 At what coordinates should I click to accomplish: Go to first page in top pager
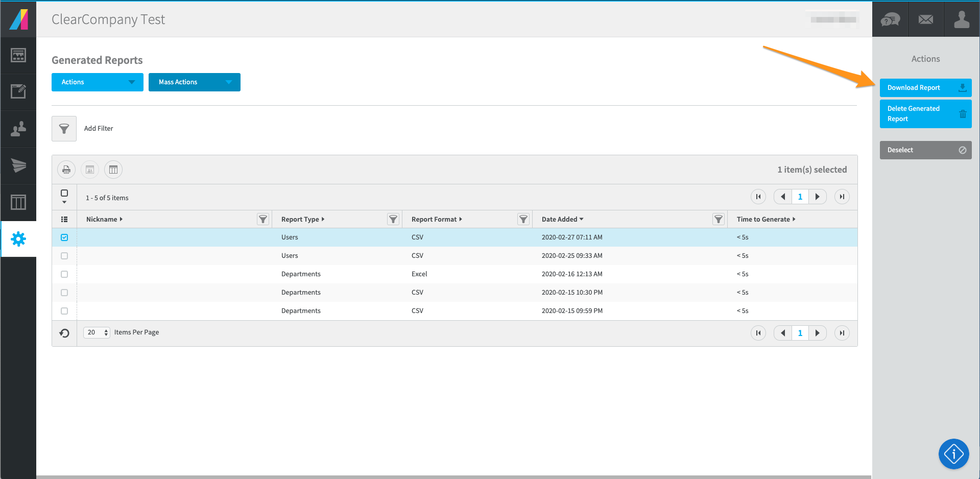click(x=758, y=197)
